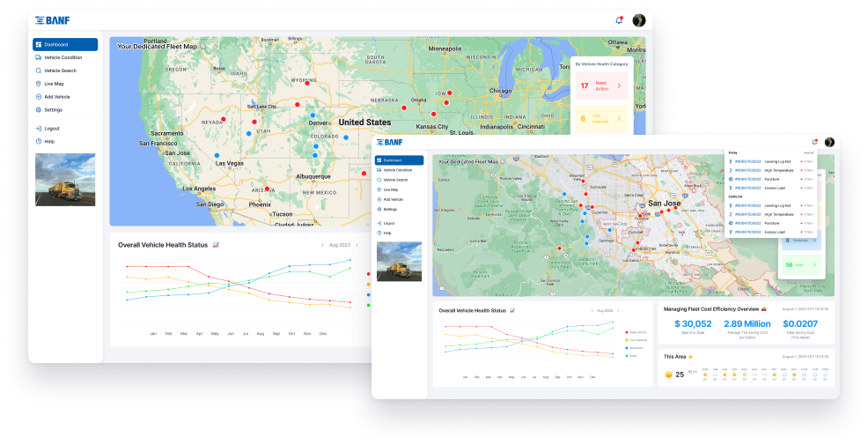Click the BANF logo in the back window
This screenshot has height=445, width=868.
53,20
